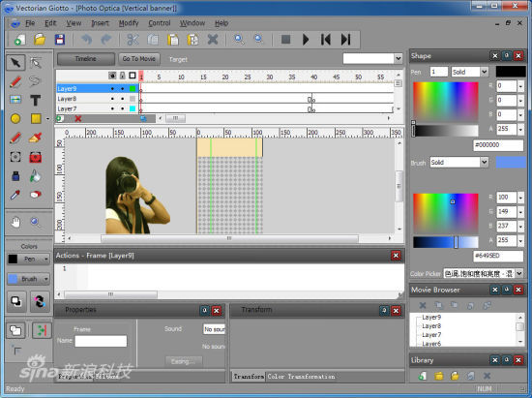The image size is (532, 398).
Task: Select the arrow selection tool
Action: pos(15,63)
